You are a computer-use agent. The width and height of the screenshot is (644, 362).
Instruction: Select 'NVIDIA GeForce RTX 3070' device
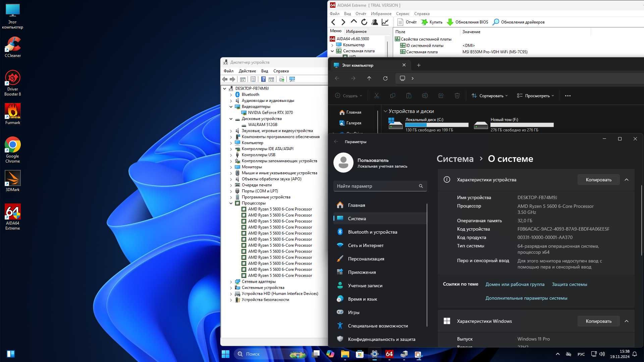click(x=270, y=113)
